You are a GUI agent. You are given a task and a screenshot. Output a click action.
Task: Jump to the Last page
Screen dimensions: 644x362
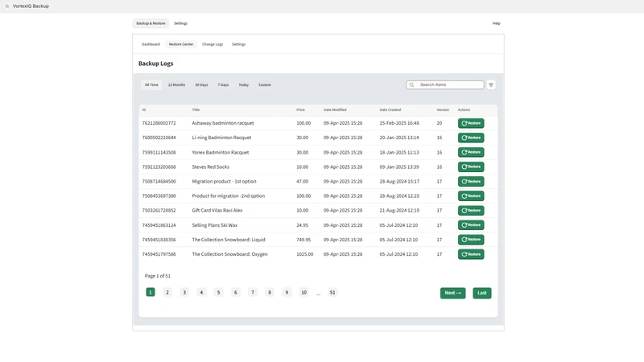pyautogui.click(x=481, y=293)
